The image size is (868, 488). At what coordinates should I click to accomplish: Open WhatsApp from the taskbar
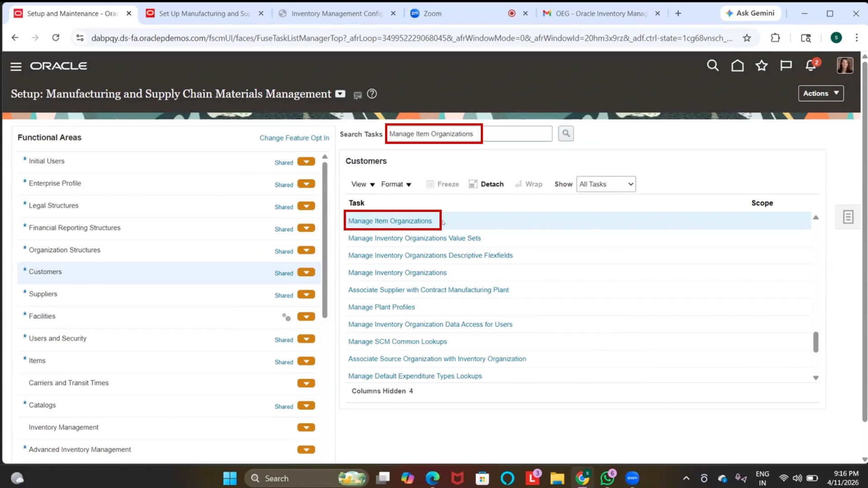(607, 478)
